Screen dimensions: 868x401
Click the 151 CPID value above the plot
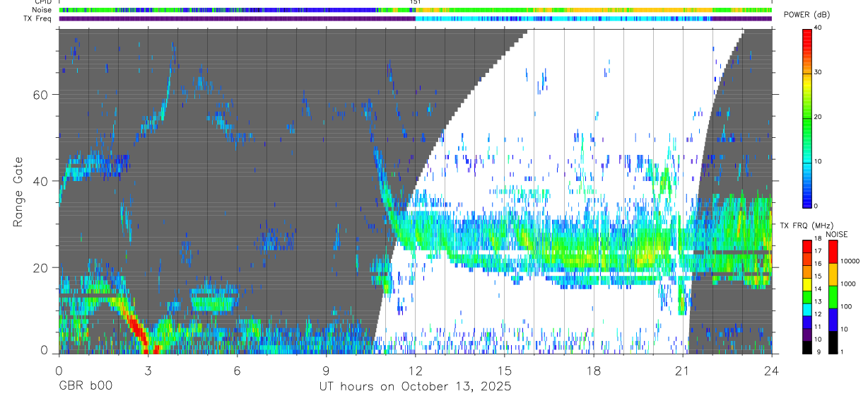[415, 2]
